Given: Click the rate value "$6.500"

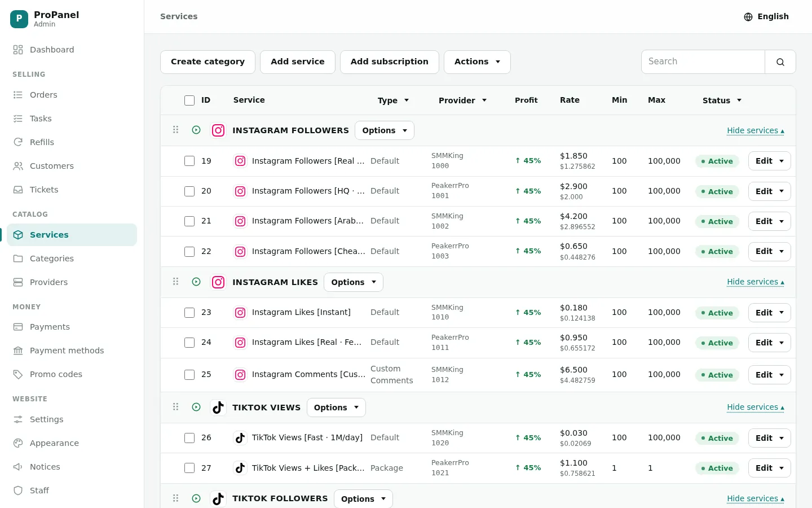Looking at the screenshot, I should tap(573, 370).
